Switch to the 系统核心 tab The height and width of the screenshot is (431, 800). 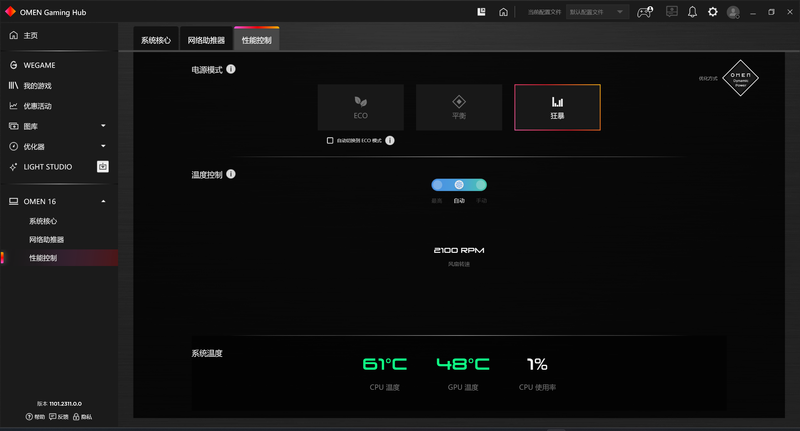click(156, 41)
